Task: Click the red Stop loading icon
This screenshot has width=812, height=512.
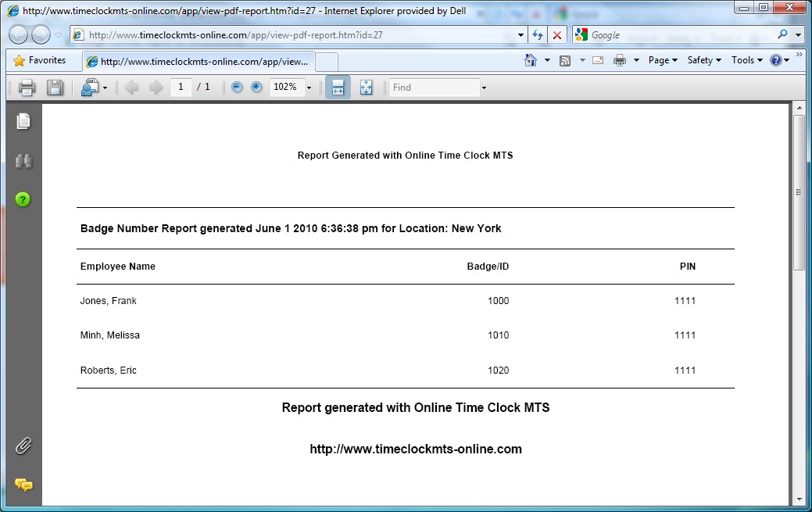Action: 557,34
